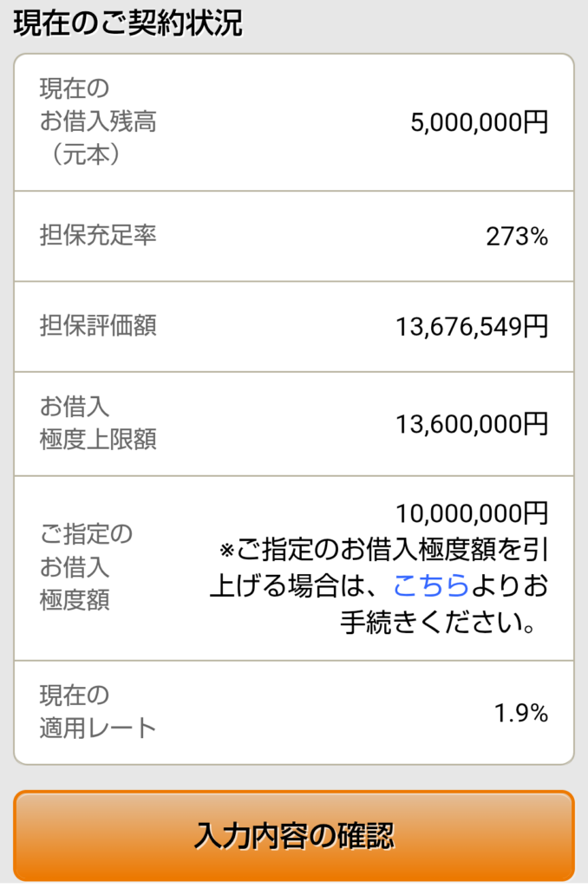Select the 5,000,000円 balance amount
Image resolution: width=588 pixels, height=888 pixels.
480,122
